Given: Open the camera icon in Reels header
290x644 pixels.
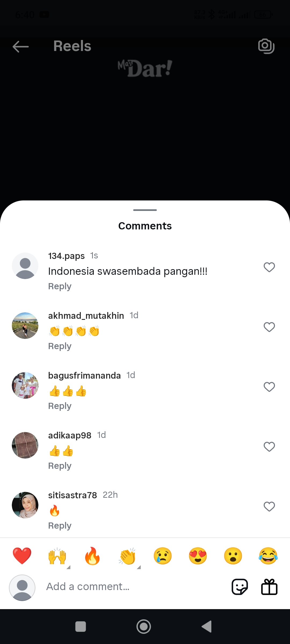Looking at the screenshot, I should [266, 46].
